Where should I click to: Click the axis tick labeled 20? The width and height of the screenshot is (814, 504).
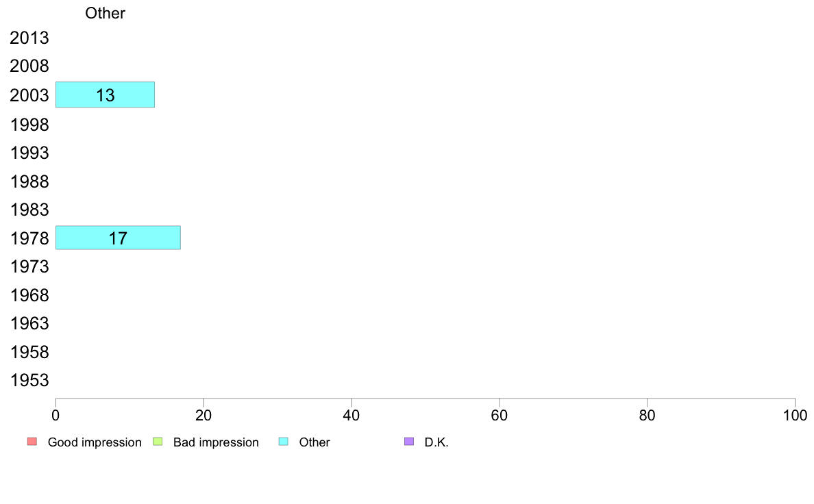click(x=203, y=415)
